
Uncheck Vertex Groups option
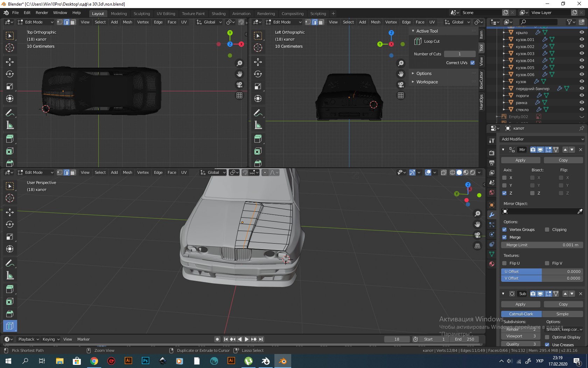(x=504, y=230)
